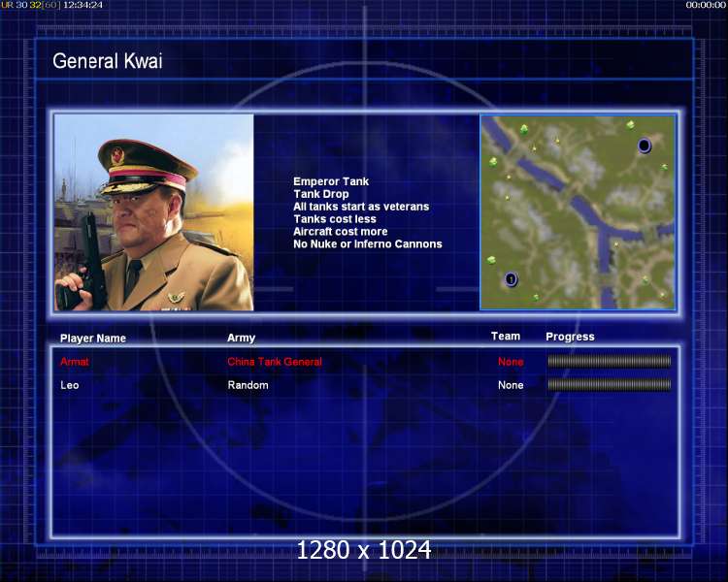Click 'No Nuke or Inferno Cannons' text

coord(368,244)
